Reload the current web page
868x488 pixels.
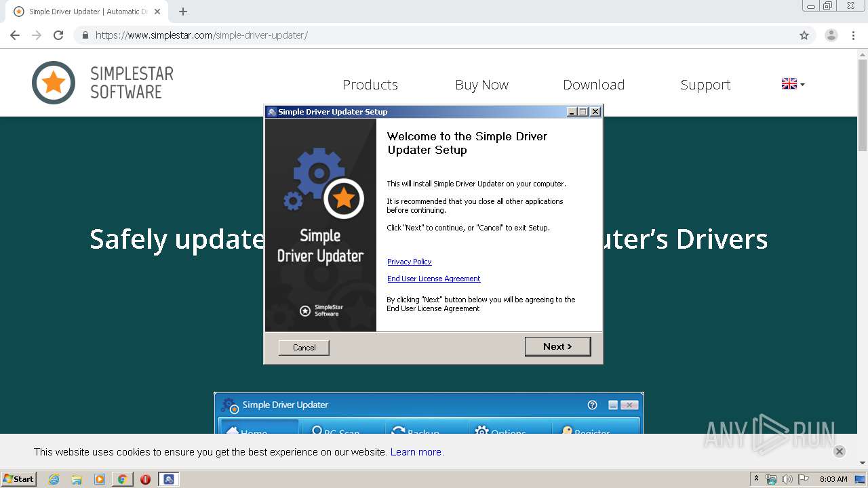tap(58, 35)
